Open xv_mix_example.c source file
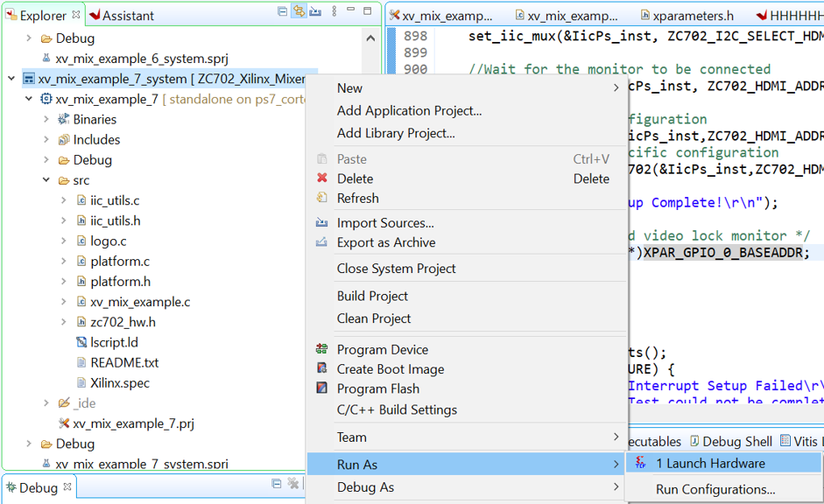This screenshot has width=824, height=504. coord(140,302)
